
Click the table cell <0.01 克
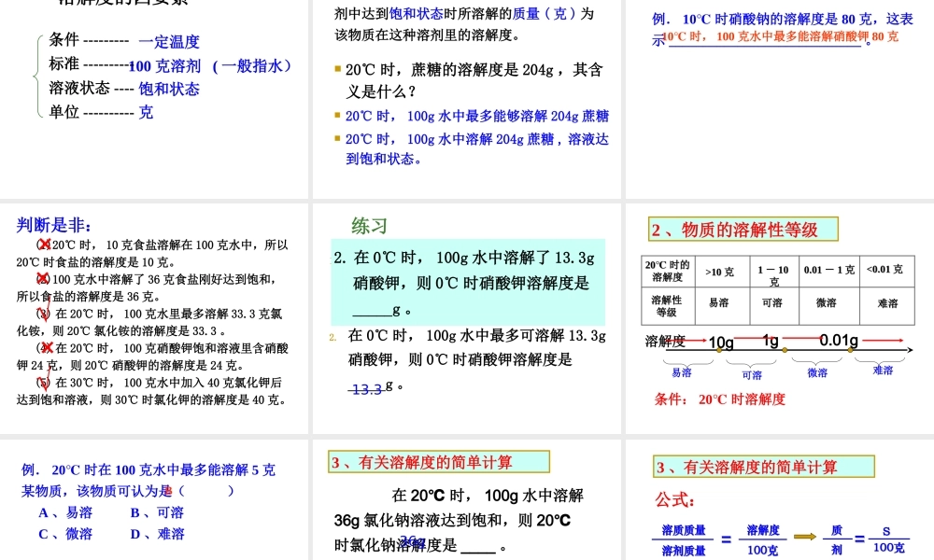coord(887,272)
